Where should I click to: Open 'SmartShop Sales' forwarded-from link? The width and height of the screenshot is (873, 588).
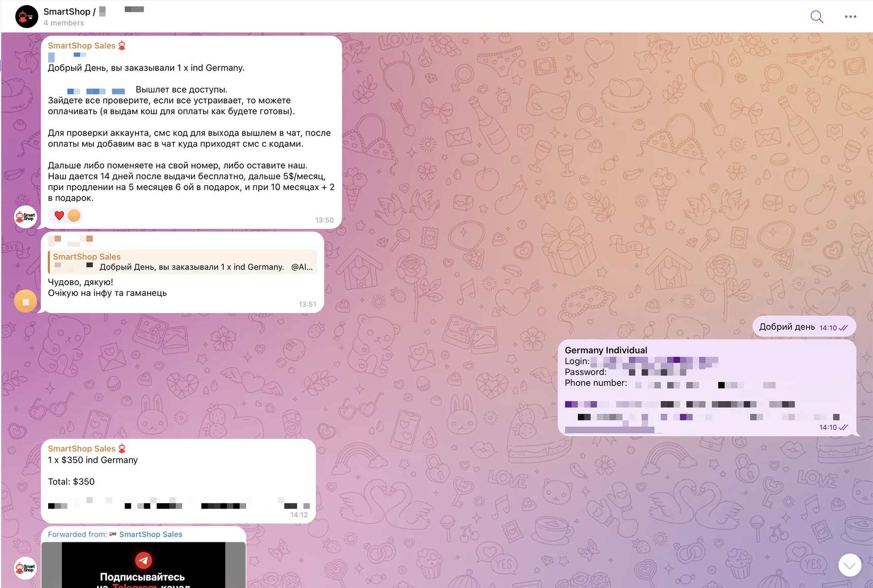151,535
